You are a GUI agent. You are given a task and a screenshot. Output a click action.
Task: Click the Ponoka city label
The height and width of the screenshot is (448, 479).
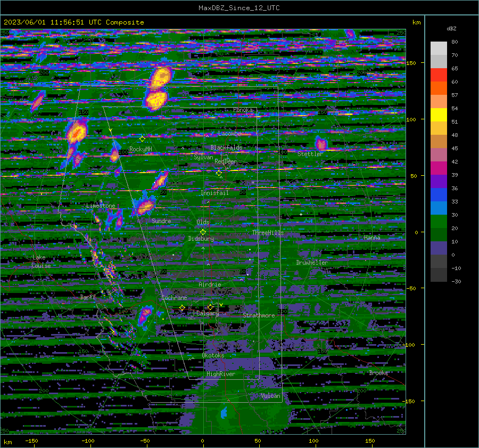243,110
